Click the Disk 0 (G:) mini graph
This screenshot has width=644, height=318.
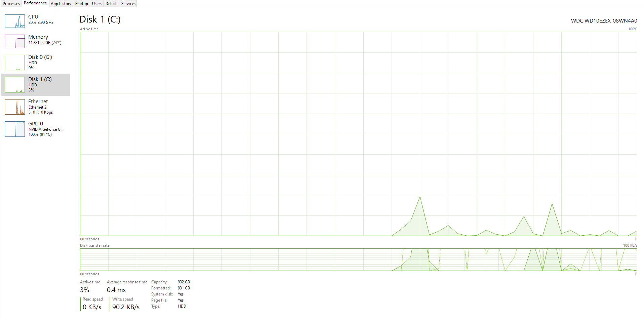15,63
